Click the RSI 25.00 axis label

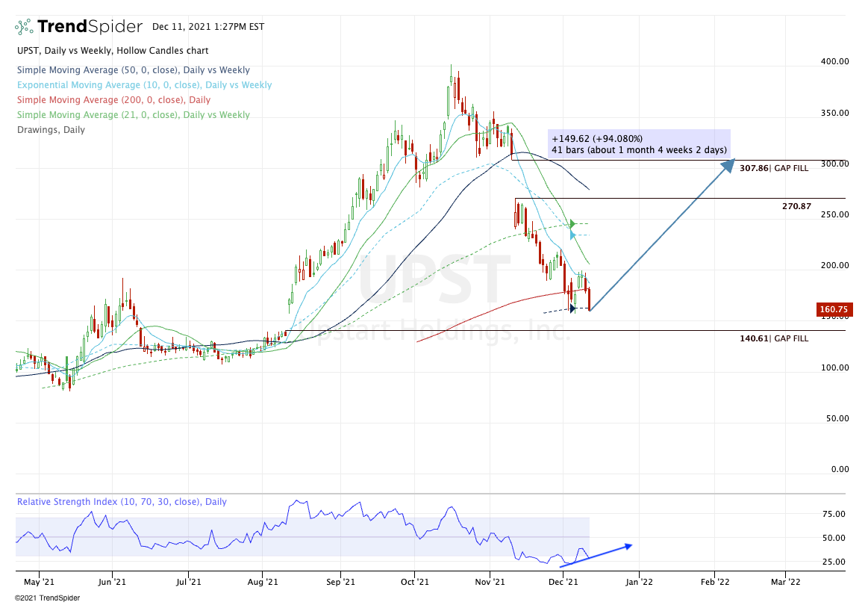click(x=834, y=562)
